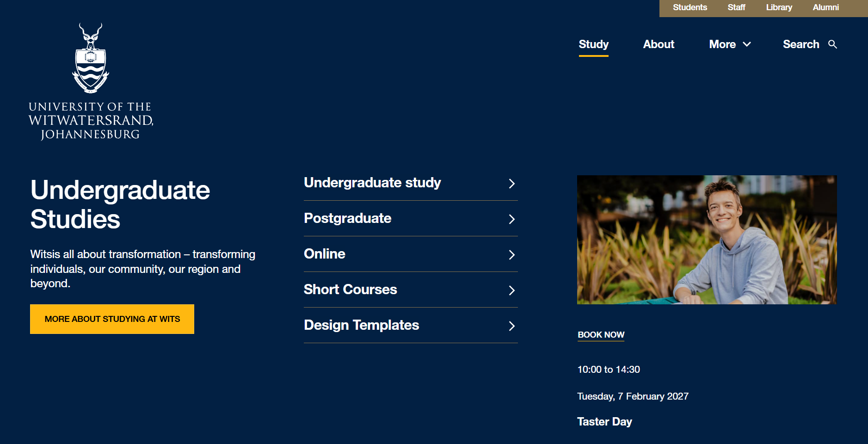This screenshot has height=444, width=868.
Task: Click the Book Now link
Action: tap(601, 335)
